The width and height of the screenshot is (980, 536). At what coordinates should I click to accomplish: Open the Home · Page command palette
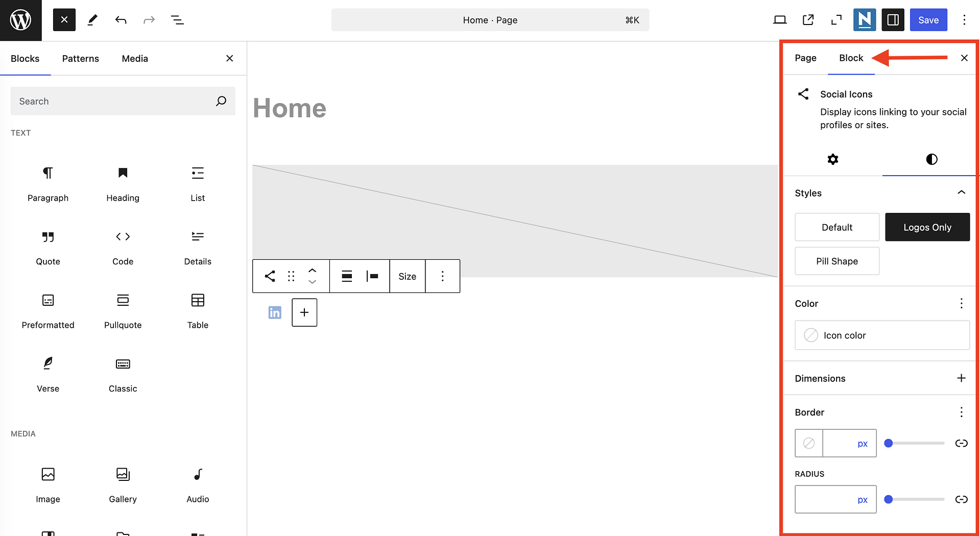point(490,20)
